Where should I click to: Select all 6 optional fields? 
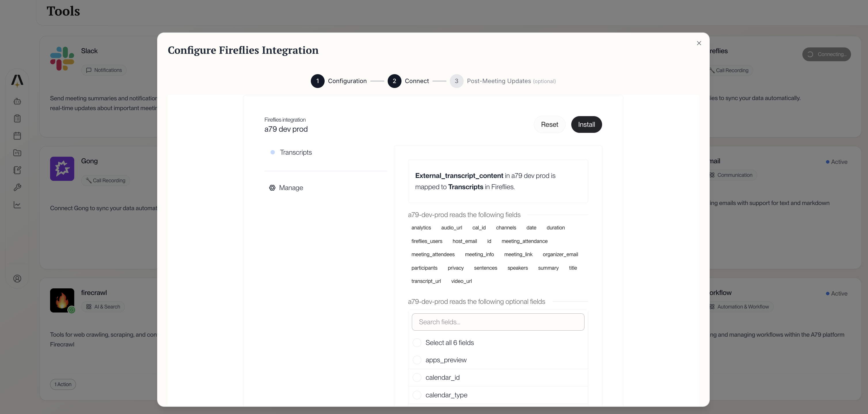click(x=417, y=342)
